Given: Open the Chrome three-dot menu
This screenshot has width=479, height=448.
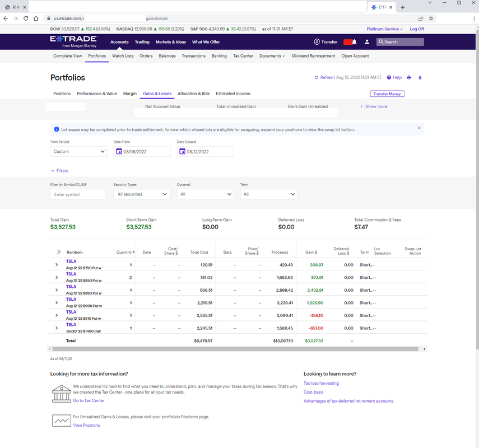Looking at the screenshot, I should coord(474,18).
